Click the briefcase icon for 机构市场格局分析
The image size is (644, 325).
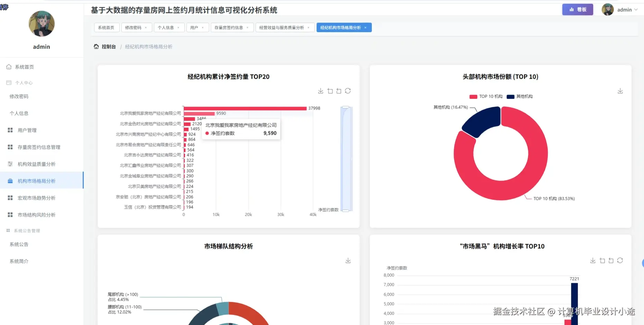tap(10, 181)
